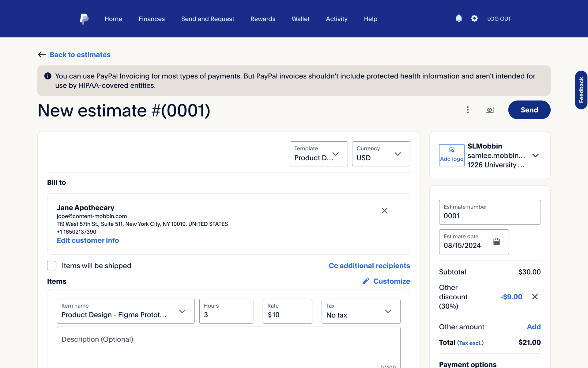Image resolution: width=588 pixels, height=368 pixels.
Task: Expand the SLMobbin business info chevron
Action: tap(535, 155)
